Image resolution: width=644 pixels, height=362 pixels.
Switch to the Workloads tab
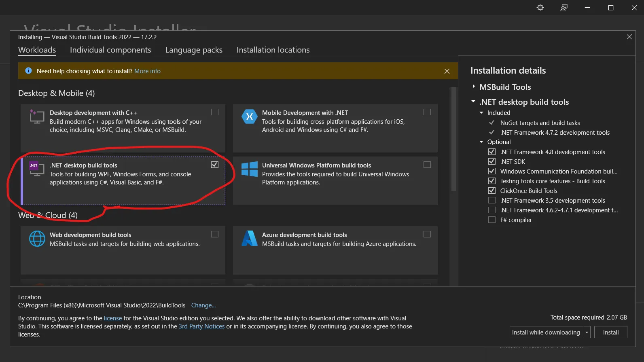(x=37, y=50)
